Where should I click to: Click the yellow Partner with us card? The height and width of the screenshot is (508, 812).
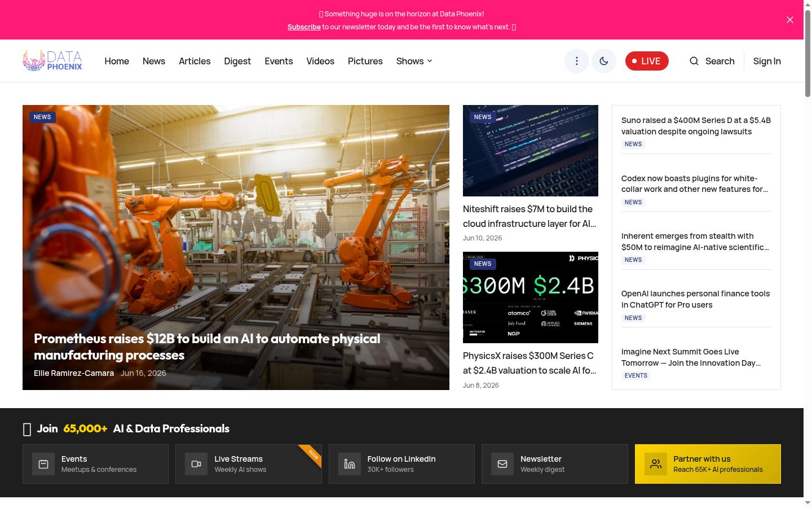coord(708,464)
